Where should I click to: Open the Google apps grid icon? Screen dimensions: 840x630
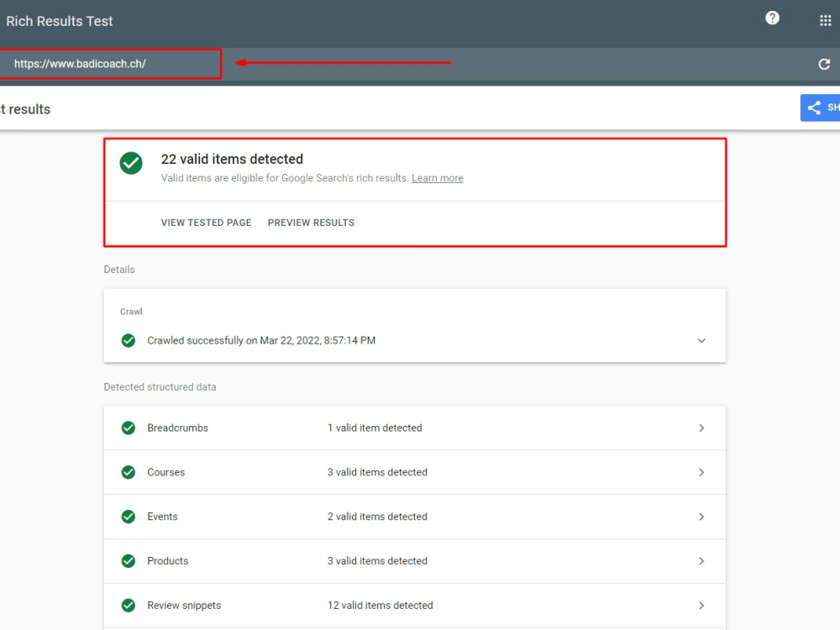pos(825,21)
